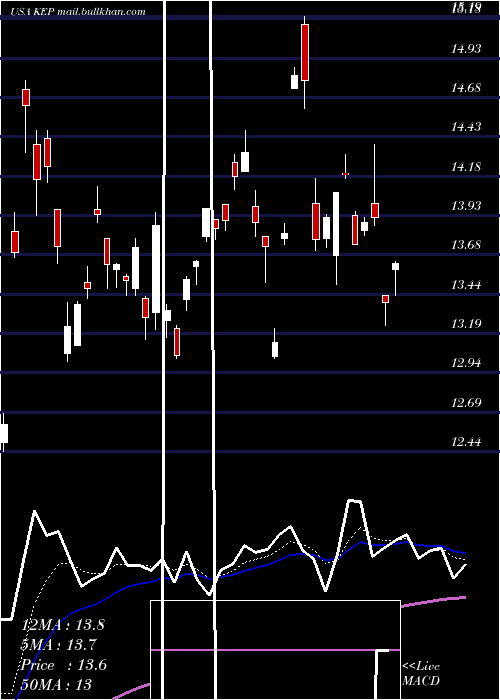Screen dimensions: 500x700
Task: Select the 13.19 price axis label
Action: tap(466, 324)
